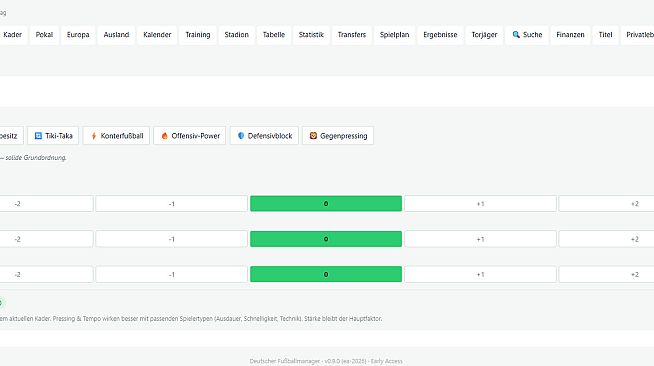Screen dimensions: 654x366
Task: Click the hint text about Pressing & Tempo
Action: (x=191, y=318)
